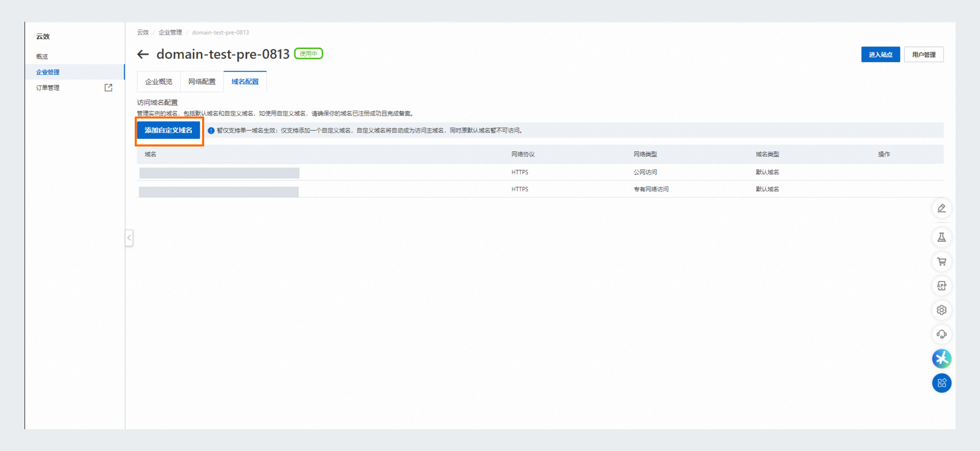
Task: Click the edit pencil floating icon
Action: [942, 208]
